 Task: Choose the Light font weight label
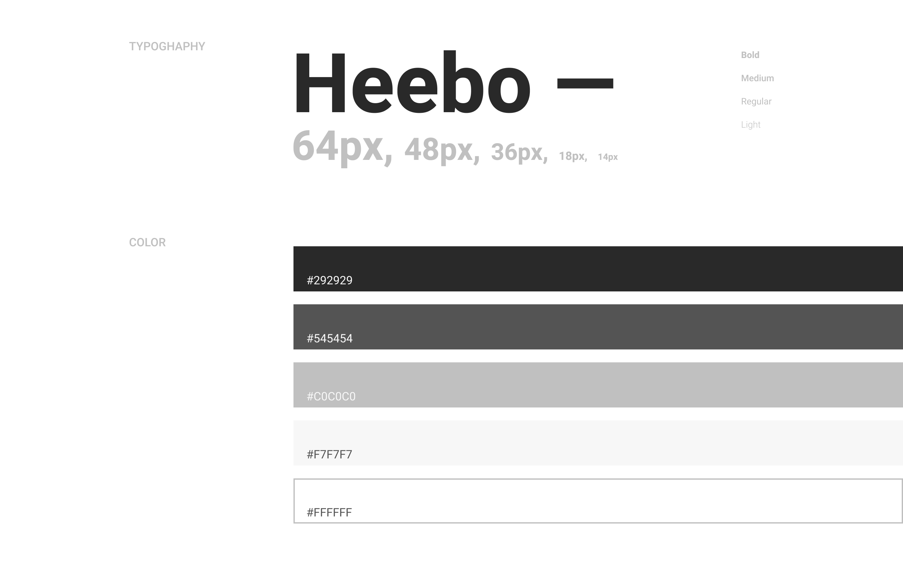(750, 125)
